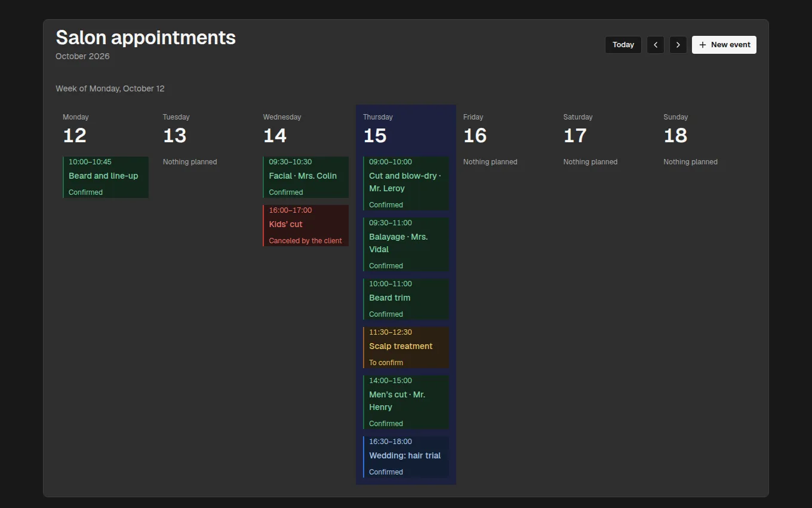Click the "Salon appointments" title

point(146,38)
